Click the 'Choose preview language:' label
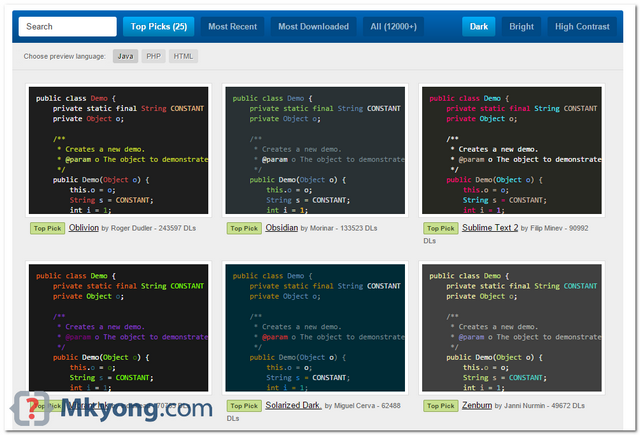Screen dimensions: 640x435 (x=64, y=56)
